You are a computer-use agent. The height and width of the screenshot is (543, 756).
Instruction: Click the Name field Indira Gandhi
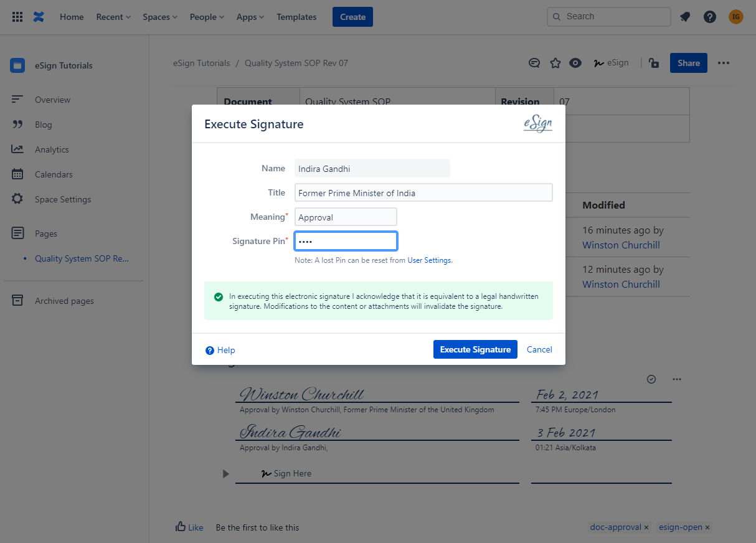tap(372, 168)
